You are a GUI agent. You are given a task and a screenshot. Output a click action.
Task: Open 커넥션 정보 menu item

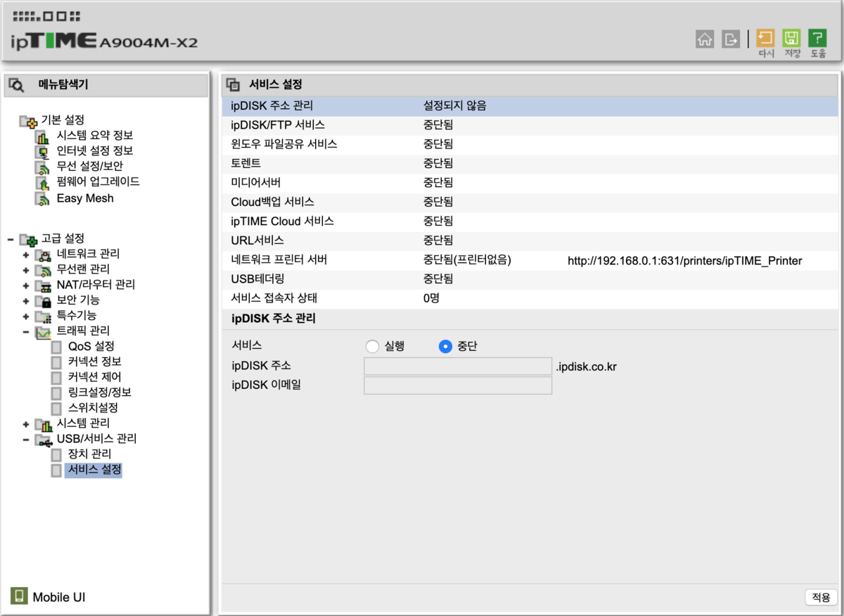point(94,361)
